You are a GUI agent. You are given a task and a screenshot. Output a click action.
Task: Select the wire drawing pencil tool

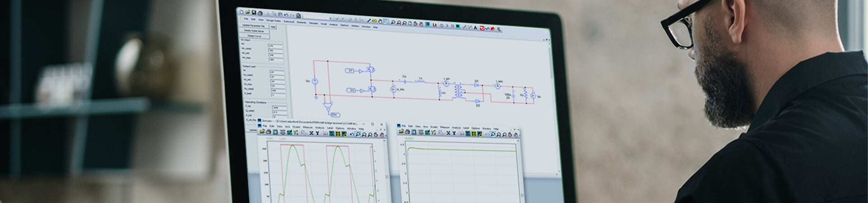(369, 21)
